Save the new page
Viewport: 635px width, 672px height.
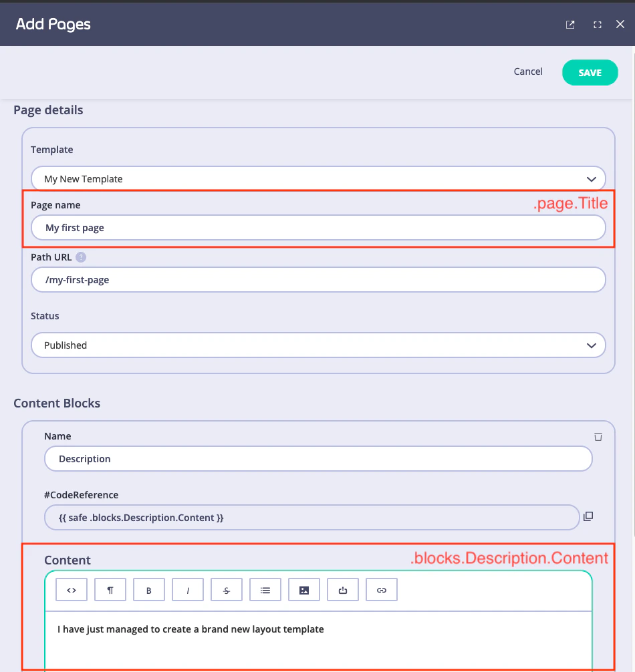[x=590, y=72]
